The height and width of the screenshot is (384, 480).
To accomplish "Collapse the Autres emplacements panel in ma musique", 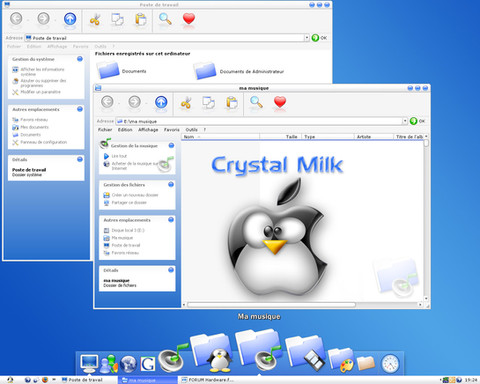I will point(171,220).
